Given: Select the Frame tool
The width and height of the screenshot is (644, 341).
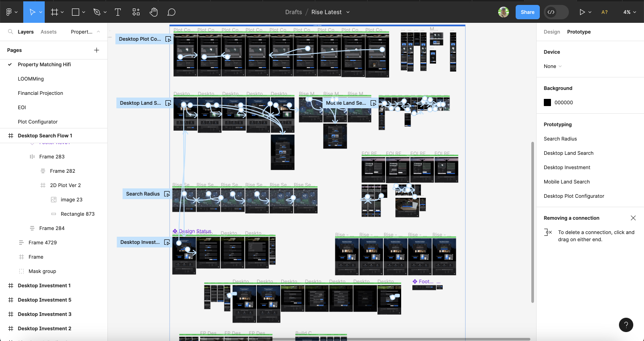Looking at the screenshot, I should coord(55,12).
